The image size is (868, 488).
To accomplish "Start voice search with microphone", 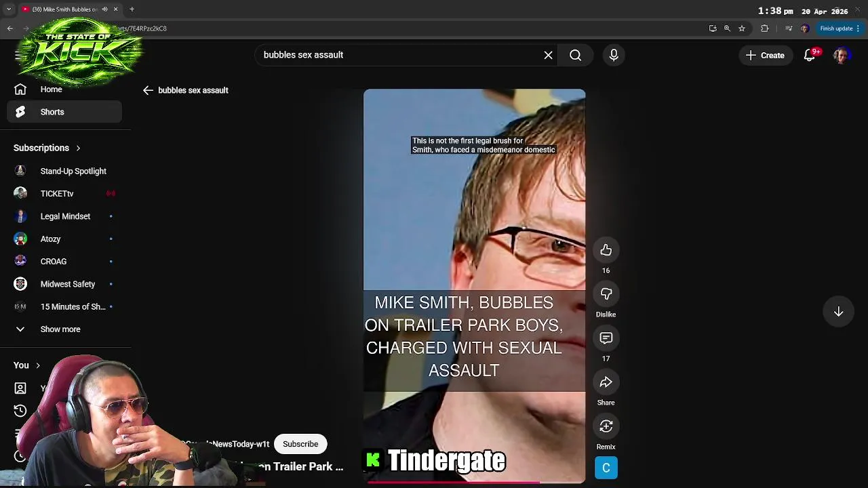I will point(614,55).
